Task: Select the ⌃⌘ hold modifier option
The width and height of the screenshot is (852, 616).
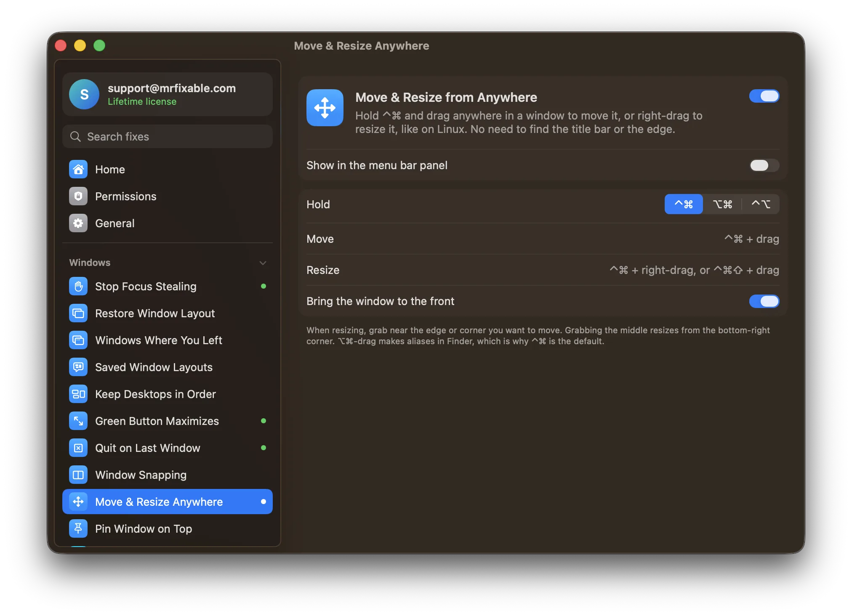Action: 684,204
